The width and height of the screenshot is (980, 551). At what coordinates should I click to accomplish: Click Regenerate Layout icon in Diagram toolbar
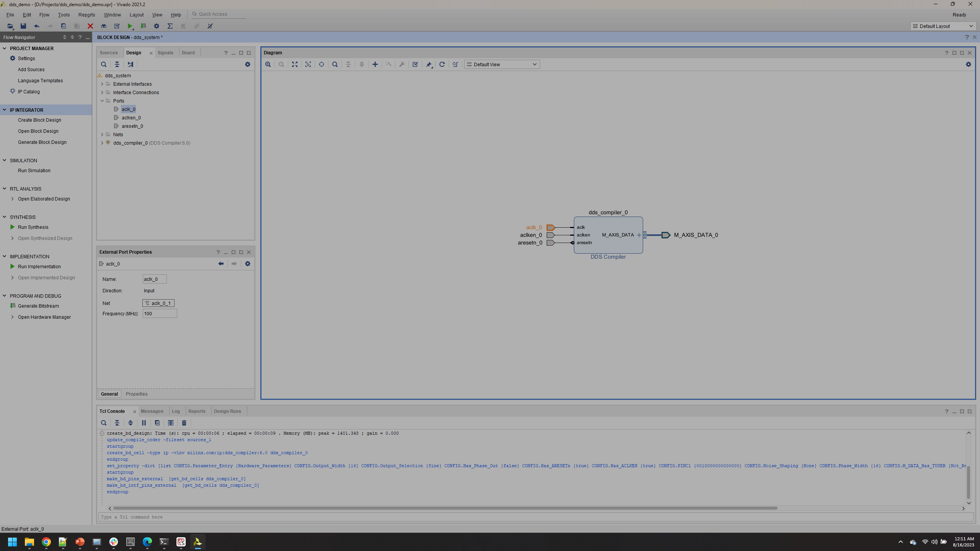point(442,64)
